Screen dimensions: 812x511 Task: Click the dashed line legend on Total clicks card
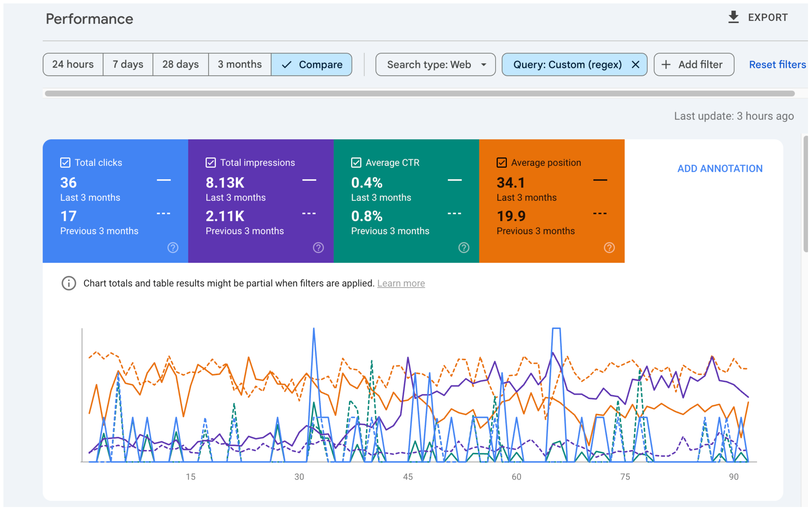pyautogui.click(x=163, y=214)
